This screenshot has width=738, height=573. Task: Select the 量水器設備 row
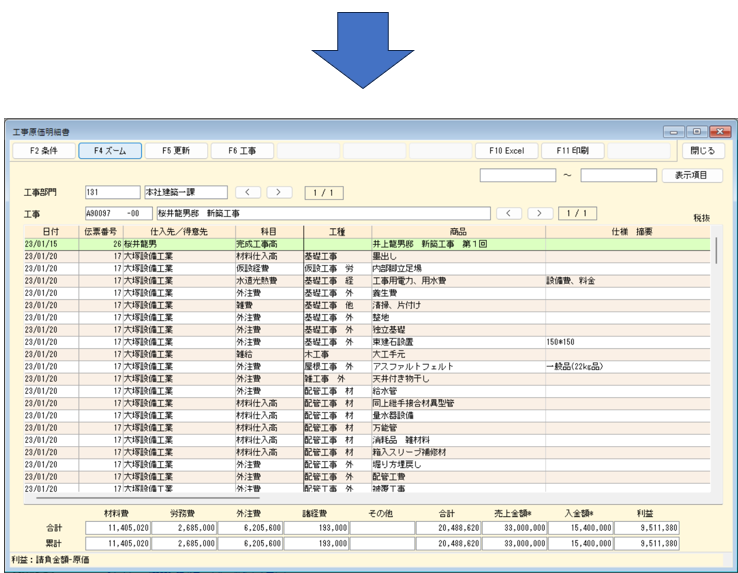[367, 415]
